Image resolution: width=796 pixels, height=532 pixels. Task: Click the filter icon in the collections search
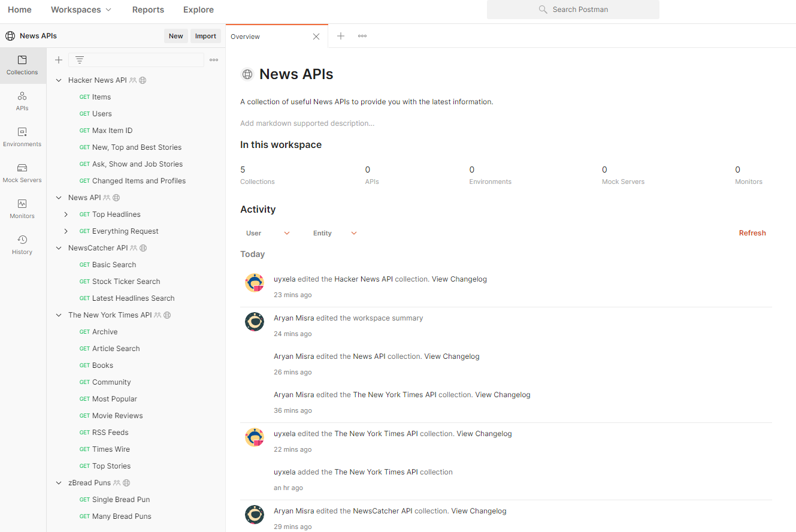click(x=79, y=60)
